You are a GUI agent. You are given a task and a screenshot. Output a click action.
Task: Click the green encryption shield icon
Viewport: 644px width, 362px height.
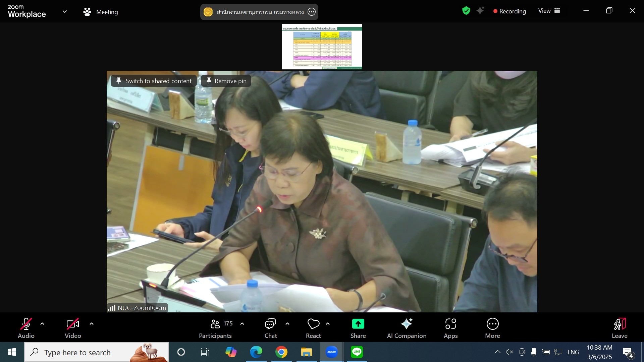[466, 11]
